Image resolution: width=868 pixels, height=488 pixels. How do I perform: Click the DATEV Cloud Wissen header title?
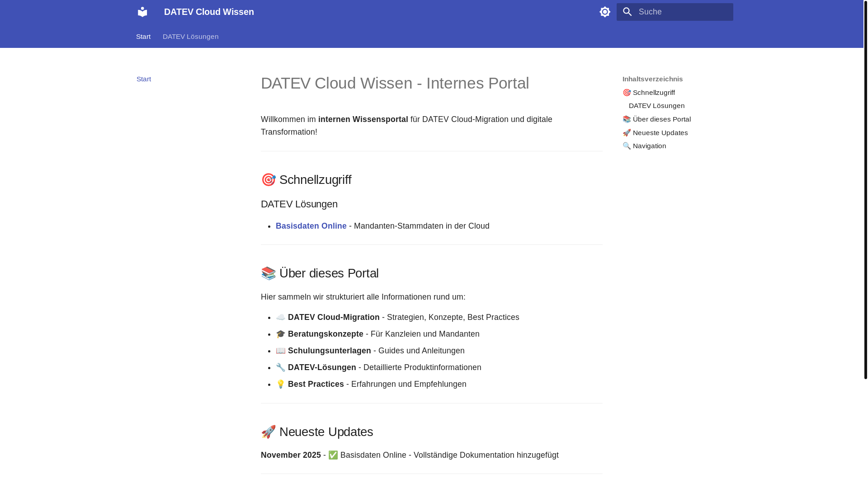(209, 12)
